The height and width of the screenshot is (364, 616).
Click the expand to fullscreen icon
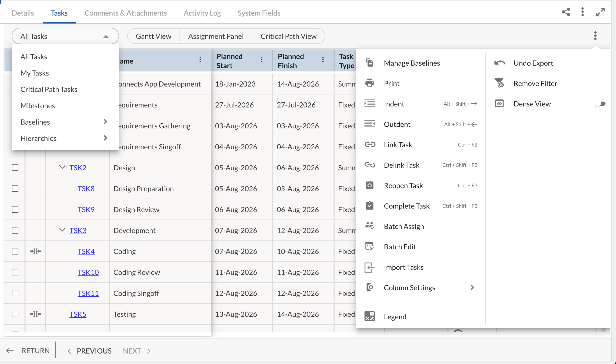[600, 12]
